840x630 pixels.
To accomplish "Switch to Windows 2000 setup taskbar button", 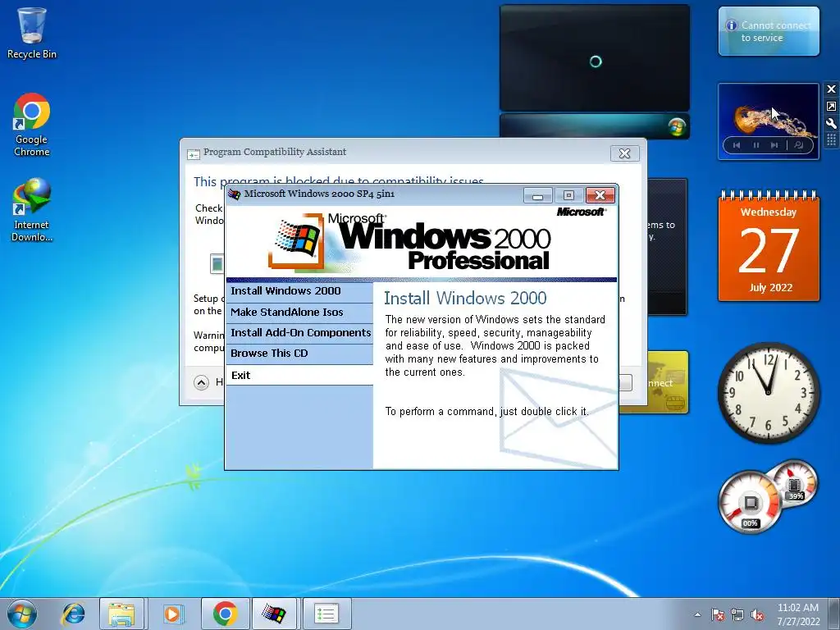I will point(274,614).
